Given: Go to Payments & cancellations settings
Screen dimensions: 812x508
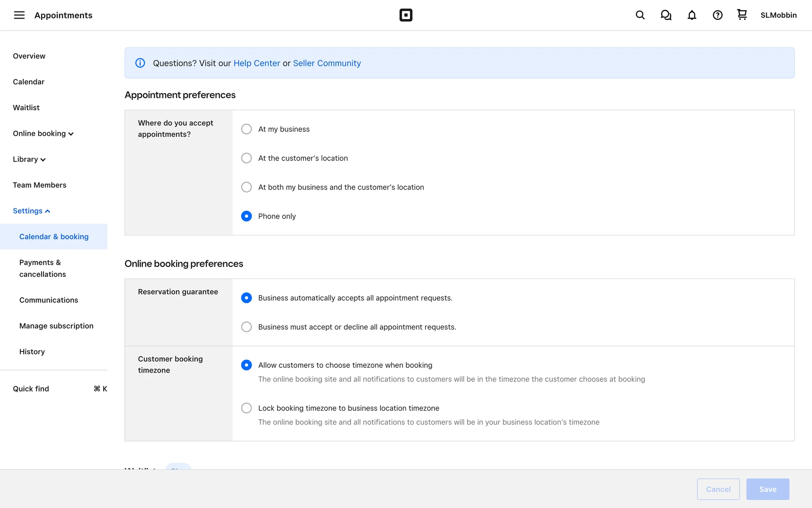Looking at the screenshot, I should (x=42, y=268).
